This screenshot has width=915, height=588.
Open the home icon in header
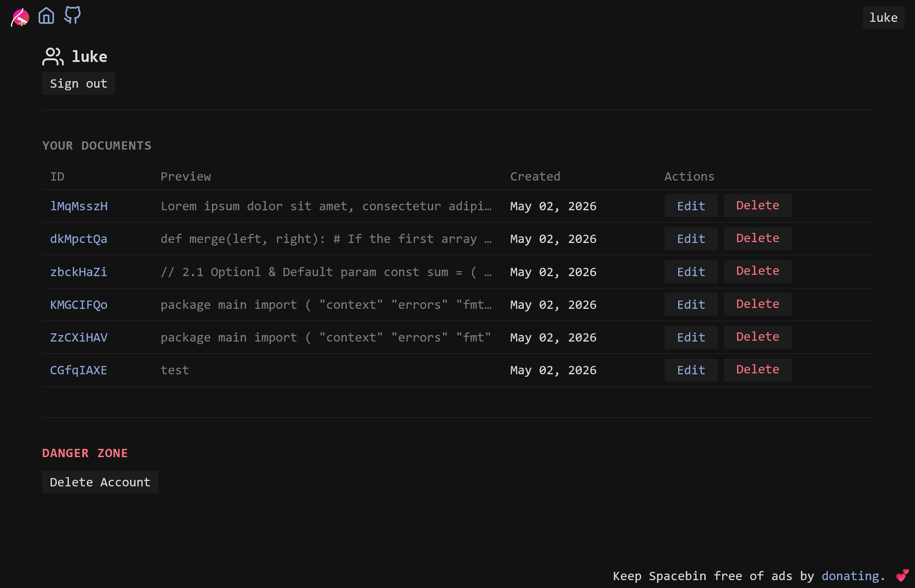click(46, 16)
